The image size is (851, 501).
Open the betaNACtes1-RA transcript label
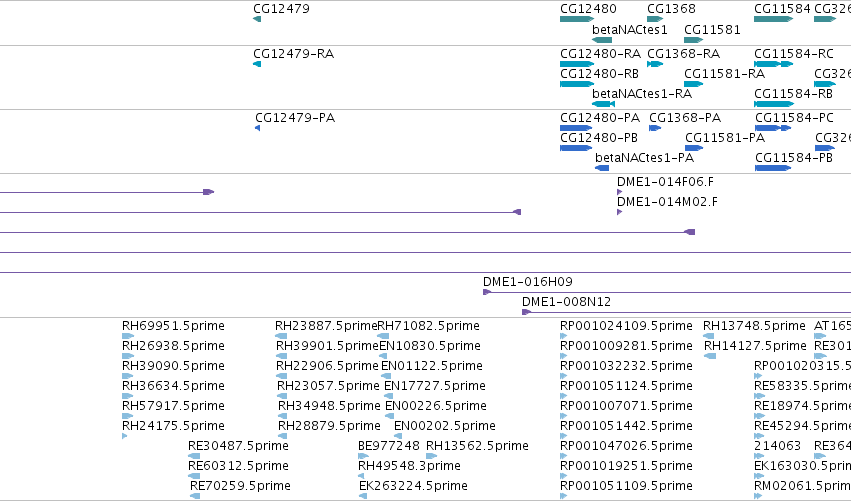coord(642,94)
